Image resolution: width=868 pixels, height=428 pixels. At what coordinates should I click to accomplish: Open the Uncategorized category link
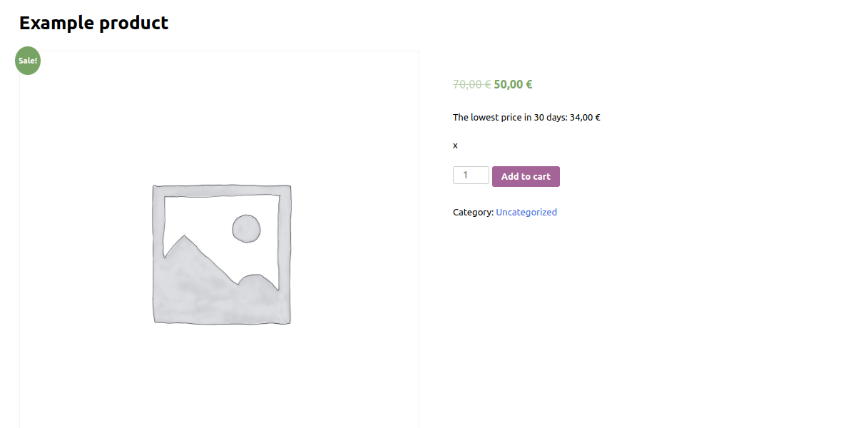point(526,212)
